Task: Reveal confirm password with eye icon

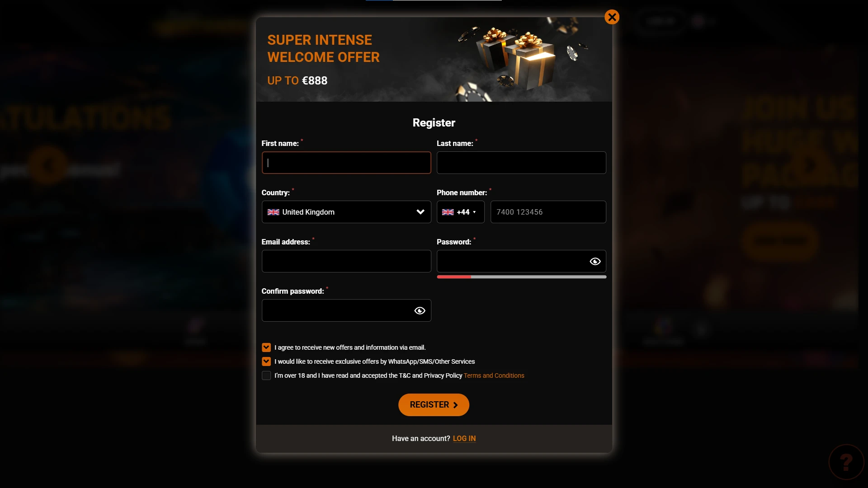Action: 420,311
